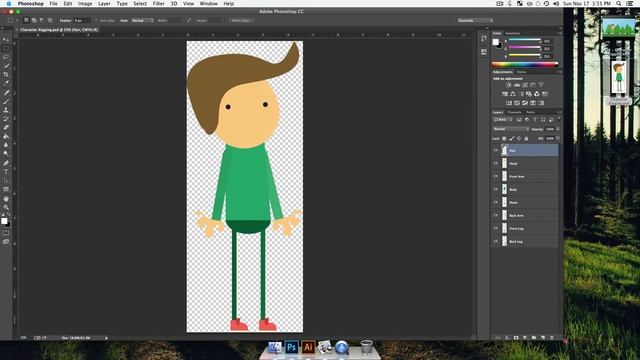The height and width of the screenshot is (360, 640).
Task: Click Add to selection option icon
Action: click(34, 20)
